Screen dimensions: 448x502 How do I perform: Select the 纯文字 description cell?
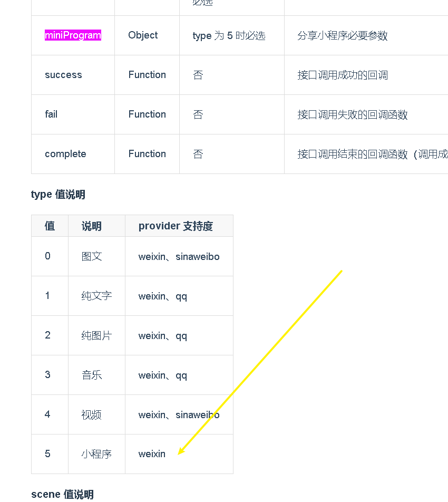pyautogui.click(x=96, y=296)
